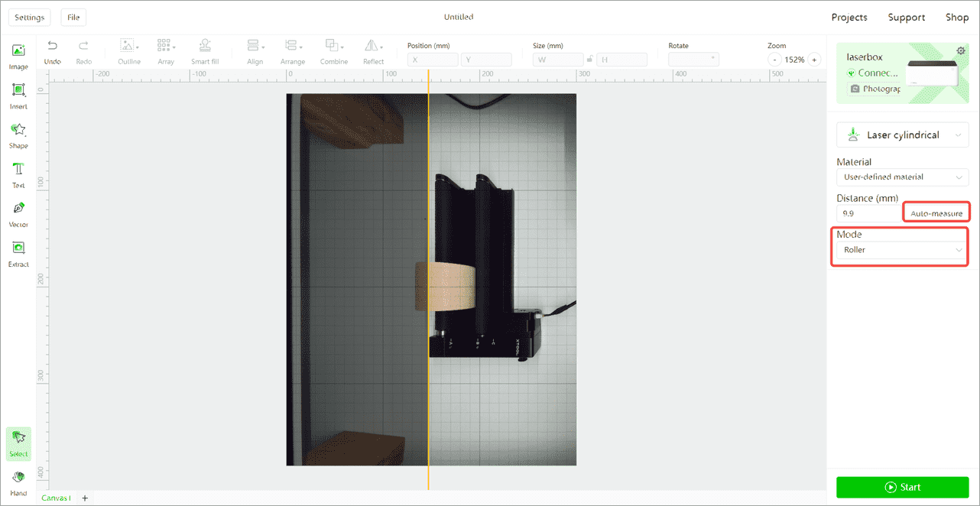The image size is (980, 506).
Task: Open the Insert tool
Action: 18,96
